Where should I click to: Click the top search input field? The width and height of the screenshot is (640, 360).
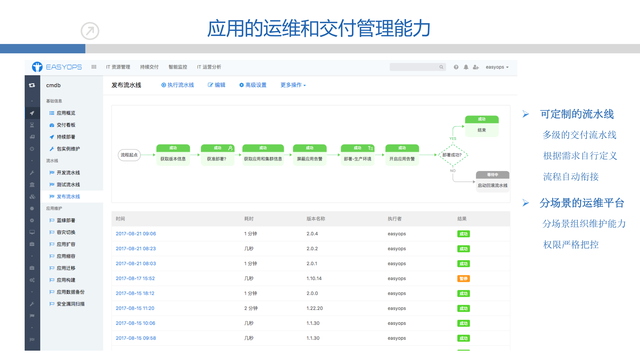(418, 67)
